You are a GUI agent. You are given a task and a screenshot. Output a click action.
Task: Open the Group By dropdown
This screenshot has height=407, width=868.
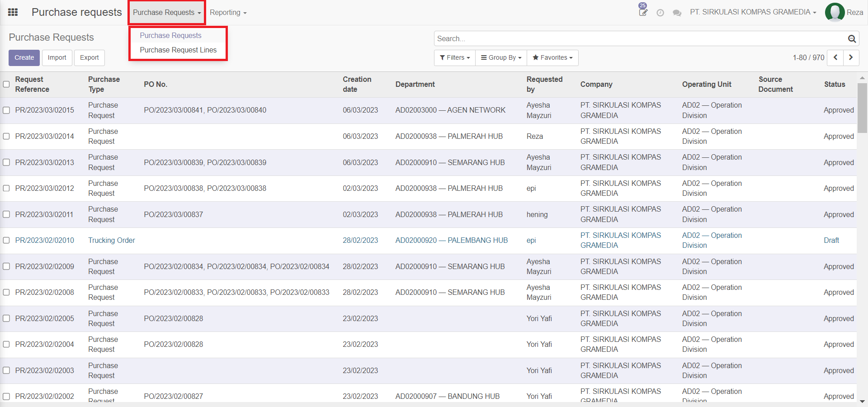(x=501, y=57)
